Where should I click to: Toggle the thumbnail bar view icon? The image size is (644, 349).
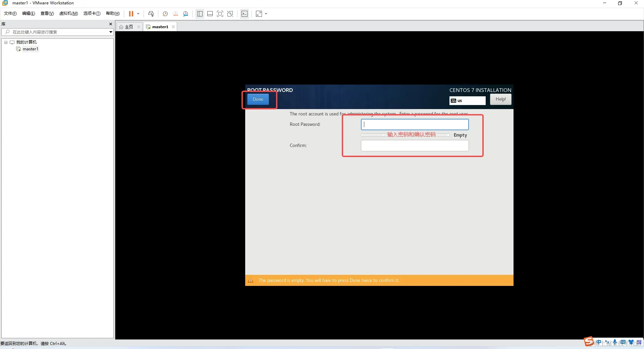210,14
